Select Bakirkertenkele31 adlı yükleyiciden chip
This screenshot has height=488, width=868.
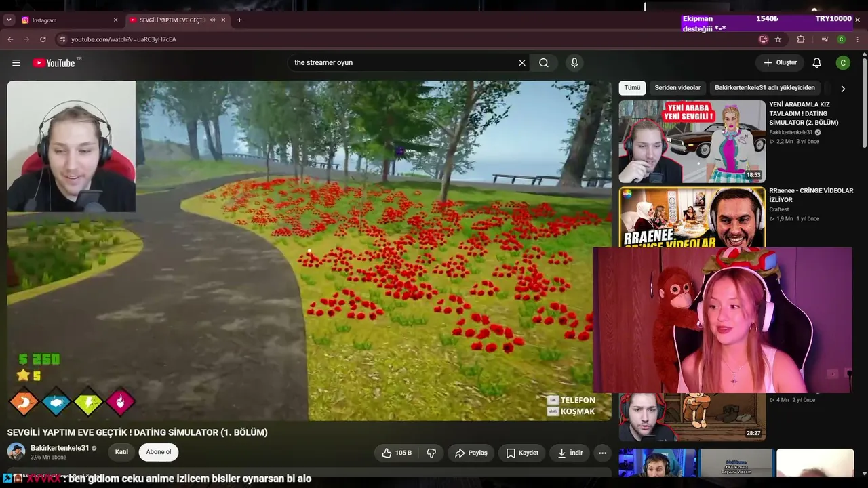tap(765, 88)
